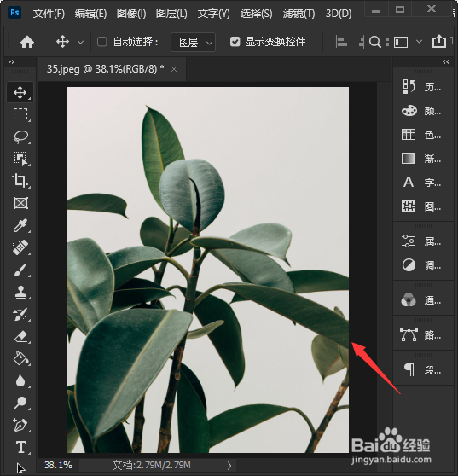Open the 编辑(E) menu
Viewport: 458px width, 476px height.
90,14
